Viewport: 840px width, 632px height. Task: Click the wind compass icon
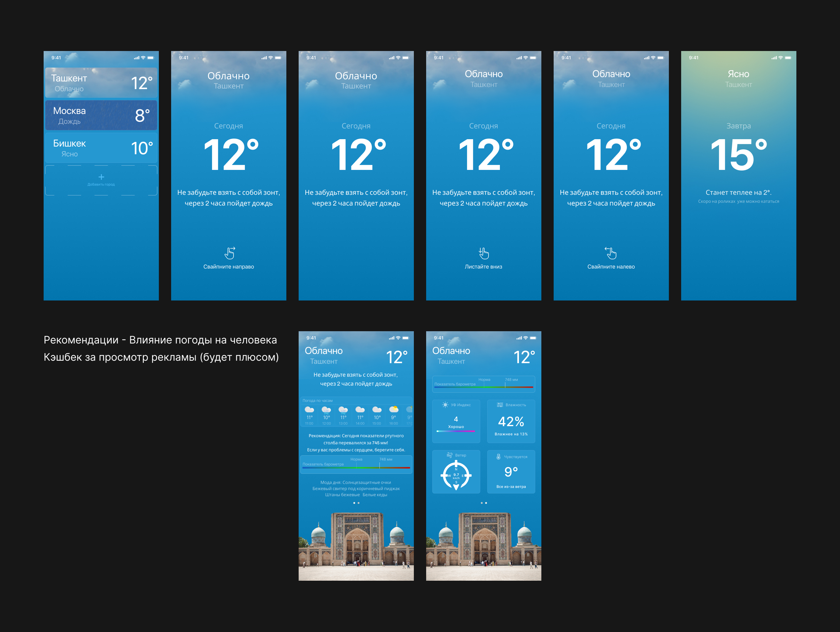coord(456,476)
